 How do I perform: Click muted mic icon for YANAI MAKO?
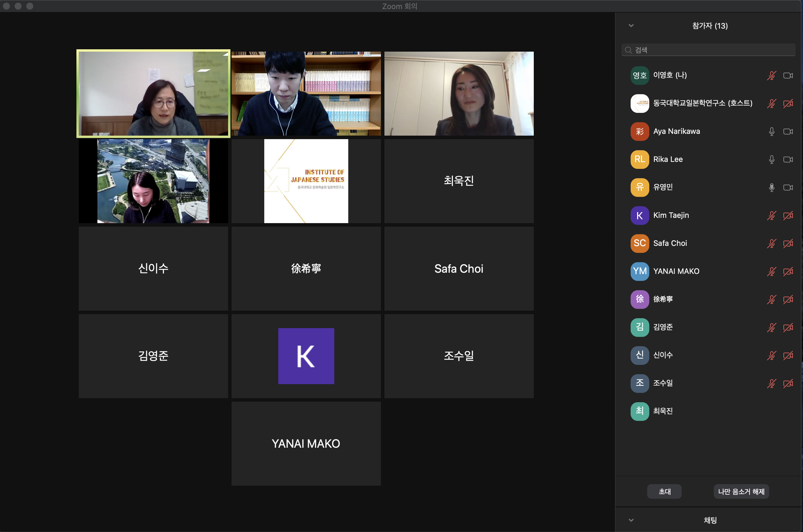tap(771, 272)
